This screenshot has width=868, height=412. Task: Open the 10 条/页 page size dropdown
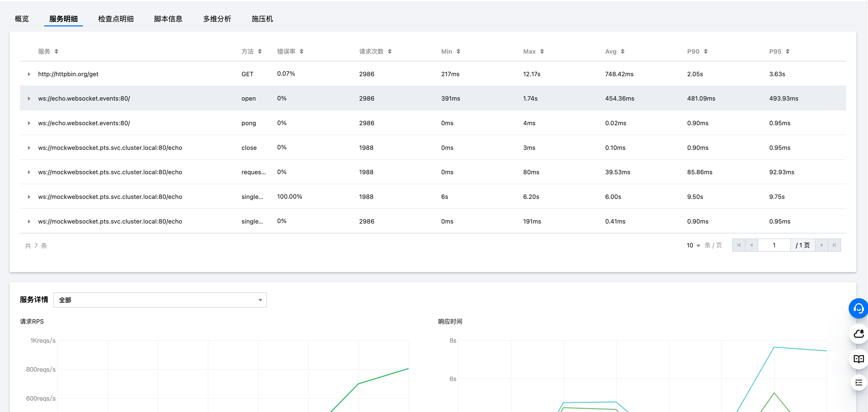coord(693,245)
